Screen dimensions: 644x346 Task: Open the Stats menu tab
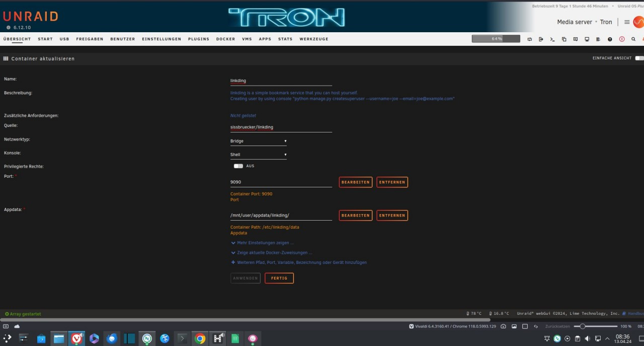pyautogui.click(x=285, y=39)
